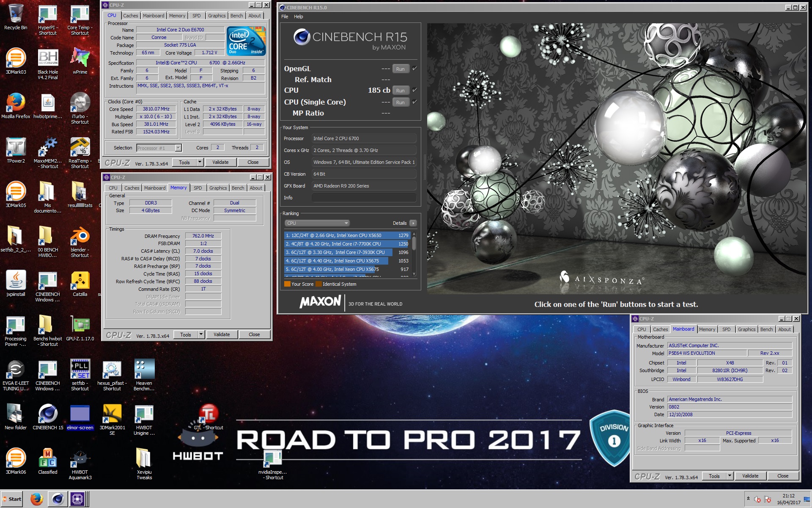This screenshot has width=812, height=508.
Task: Open GPU-Z.1.17.0 desktop icon
Action: click(x=80, y=325)
